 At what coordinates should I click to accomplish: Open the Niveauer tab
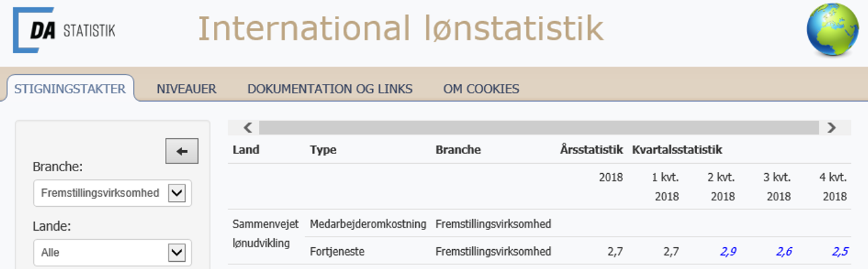click(x=187, y=89)
